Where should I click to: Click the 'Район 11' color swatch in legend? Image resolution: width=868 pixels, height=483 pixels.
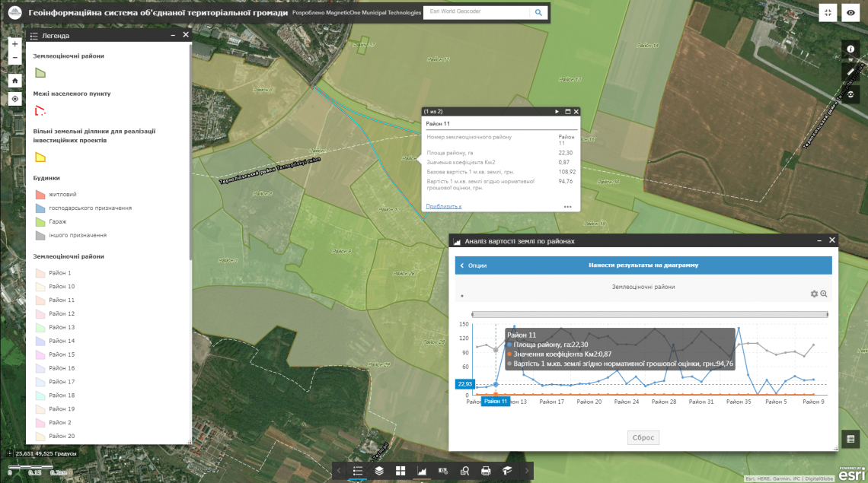click(x=40, y=300)
